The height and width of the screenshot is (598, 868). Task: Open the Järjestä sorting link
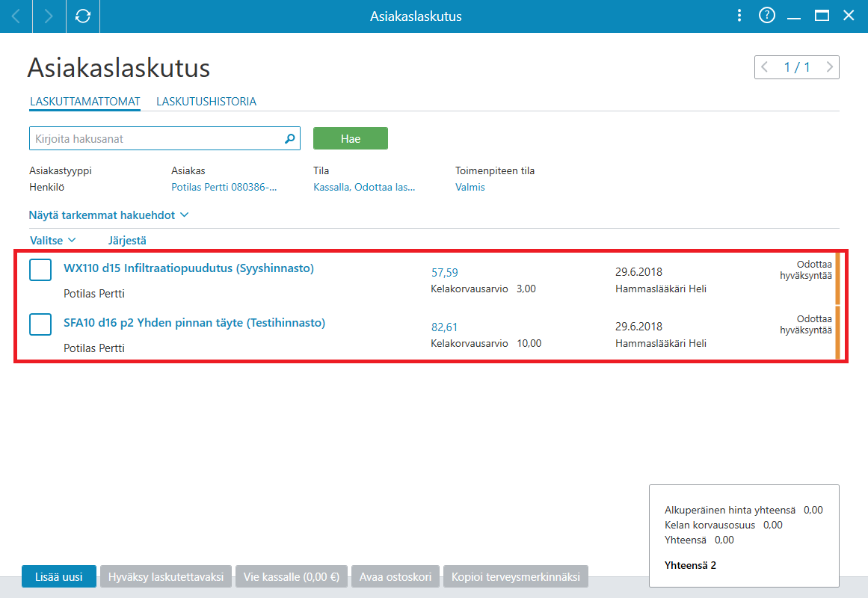(127, 240)
